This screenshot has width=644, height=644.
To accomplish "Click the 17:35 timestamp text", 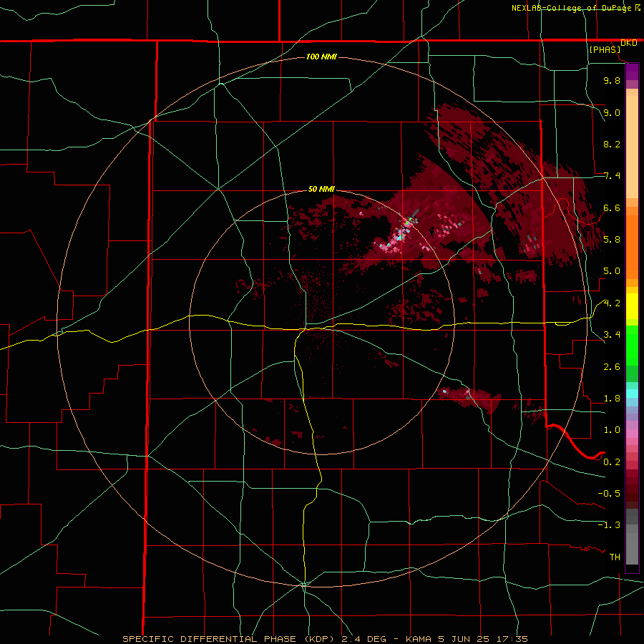I will coord(514,639).
